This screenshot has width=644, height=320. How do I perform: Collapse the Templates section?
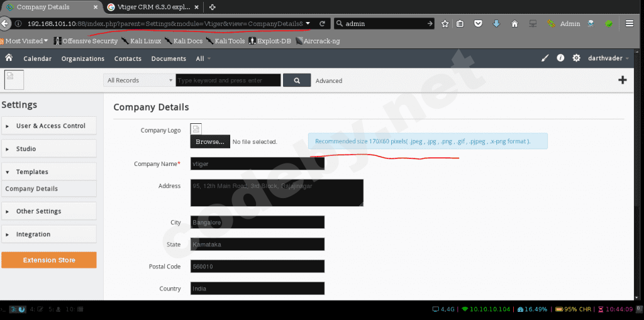[49, 172]
